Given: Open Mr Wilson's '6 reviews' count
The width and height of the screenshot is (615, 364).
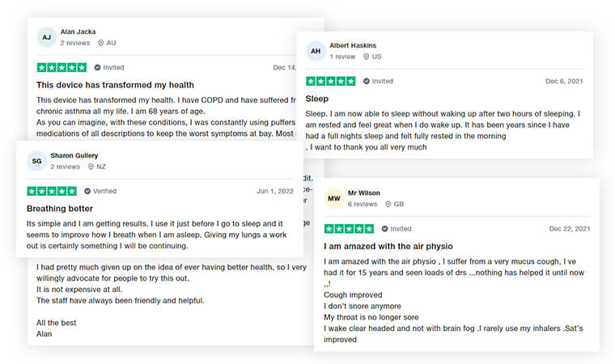Looking at the screenshot, I should (x=363, y=204).
